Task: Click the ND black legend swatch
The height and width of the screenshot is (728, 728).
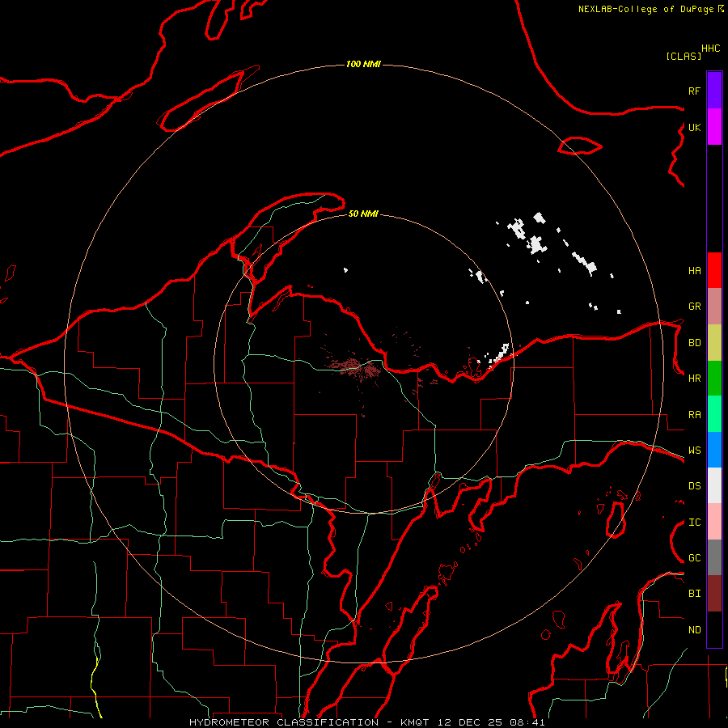Action: tap(714, 629)
